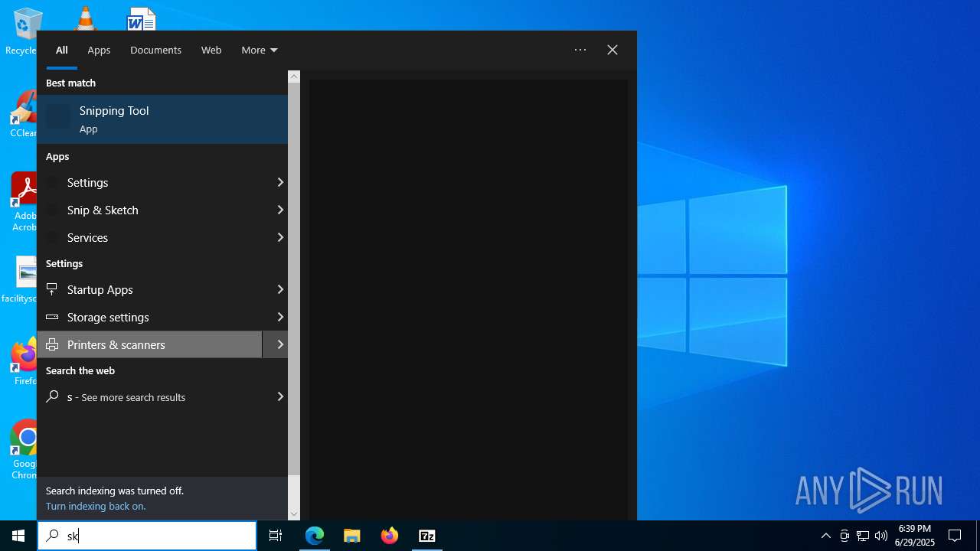Click the taskbar search input box
Screen dimensions: 980x551
(147, 536)
